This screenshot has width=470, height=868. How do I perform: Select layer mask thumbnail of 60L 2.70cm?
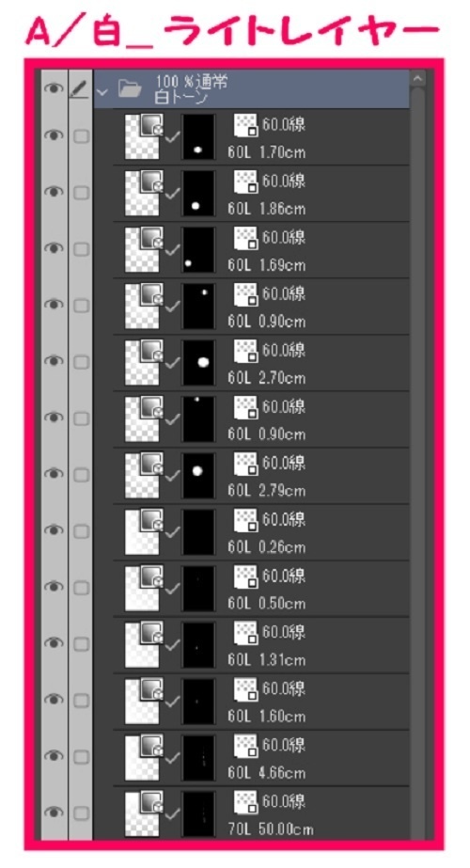pyautogui.click(x=198, y=362)
